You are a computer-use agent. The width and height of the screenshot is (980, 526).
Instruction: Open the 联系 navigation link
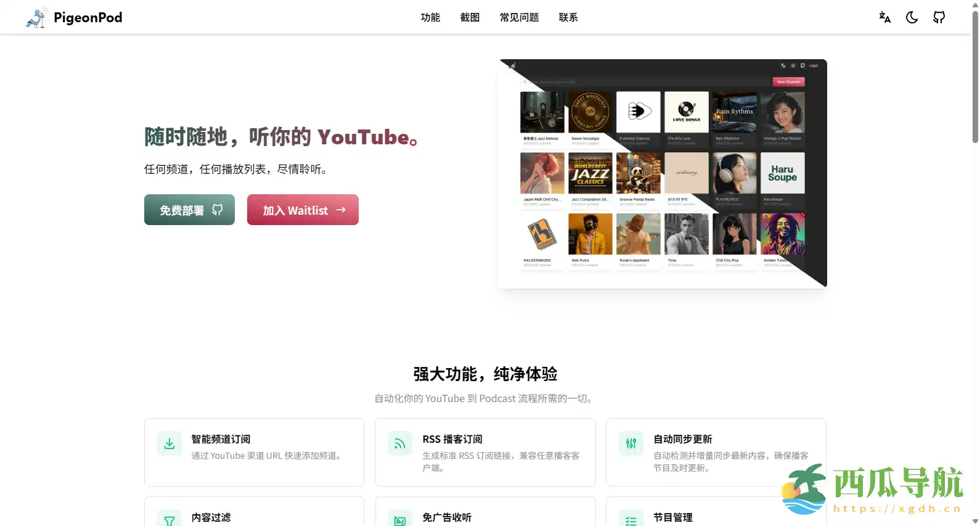coord(568,17)
